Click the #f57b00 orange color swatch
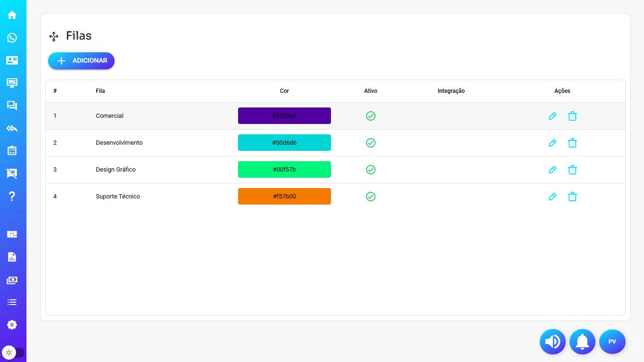This screenshot has width=644, height=362. coord(284,197)
